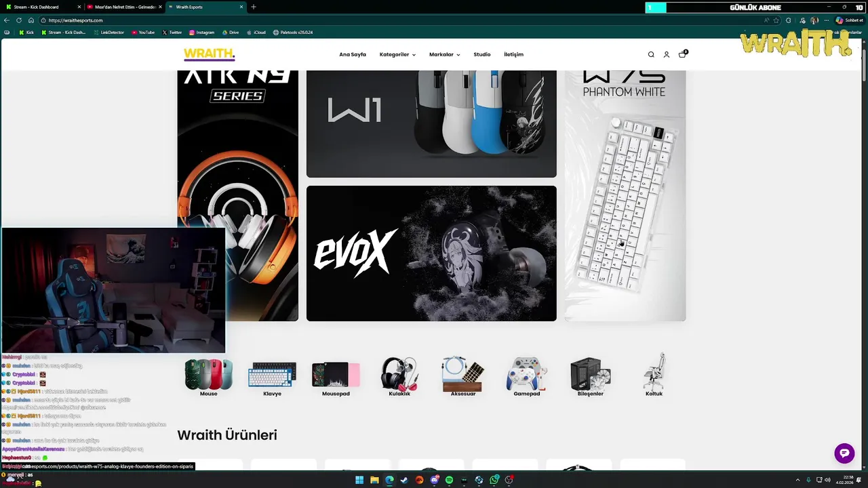Open Twitter bookmark
Screen dimensions: 868x488
coord(172,33)
